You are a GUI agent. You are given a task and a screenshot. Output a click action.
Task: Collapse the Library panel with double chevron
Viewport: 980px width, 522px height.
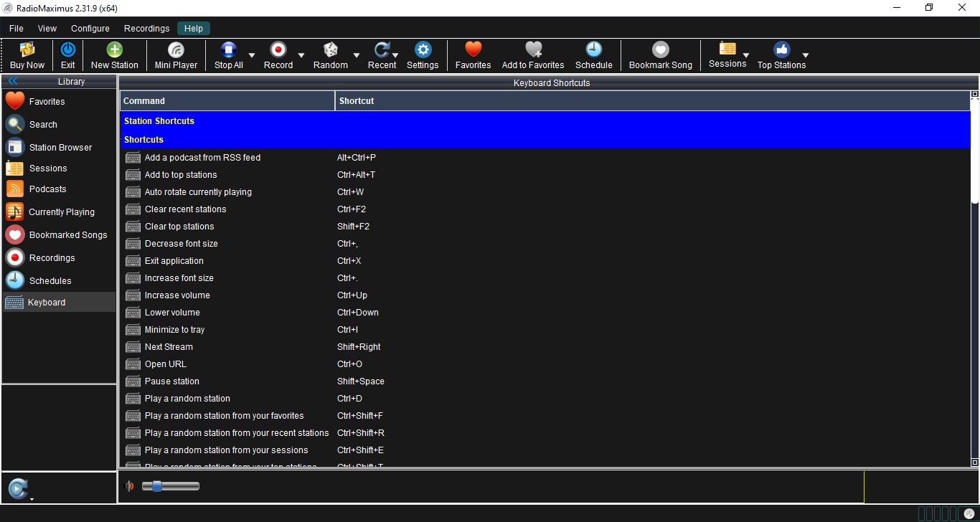click(13, 82)
